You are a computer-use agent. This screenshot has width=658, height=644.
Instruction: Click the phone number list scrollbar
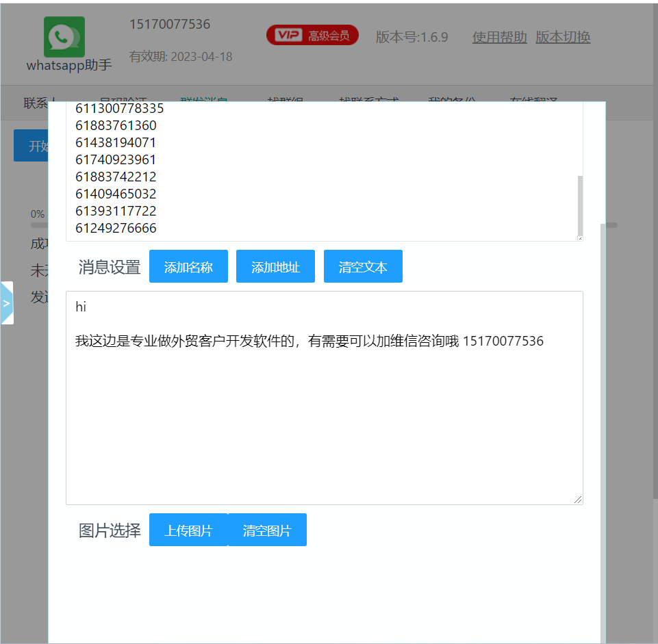(x=581, y=205)
